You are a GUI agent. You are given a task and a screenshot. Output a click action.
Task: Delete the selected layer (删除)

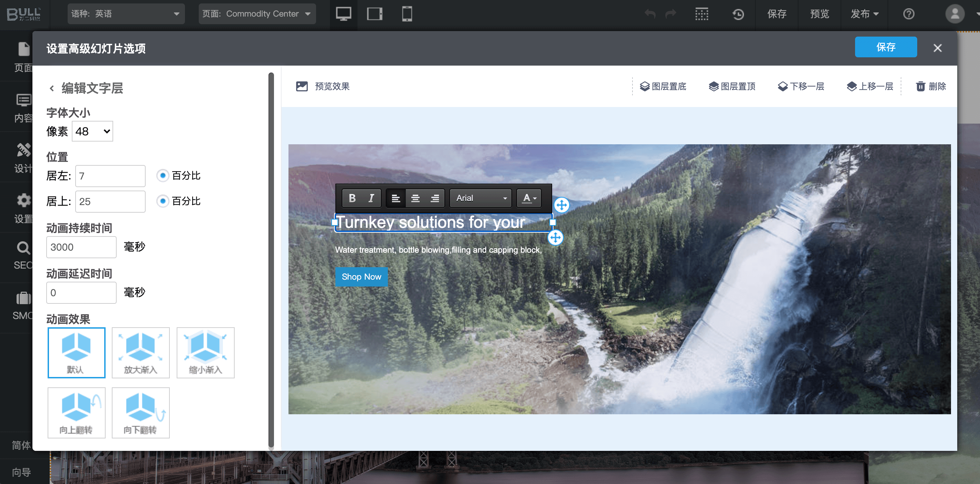pyautogui.click(x=931, y=86)
